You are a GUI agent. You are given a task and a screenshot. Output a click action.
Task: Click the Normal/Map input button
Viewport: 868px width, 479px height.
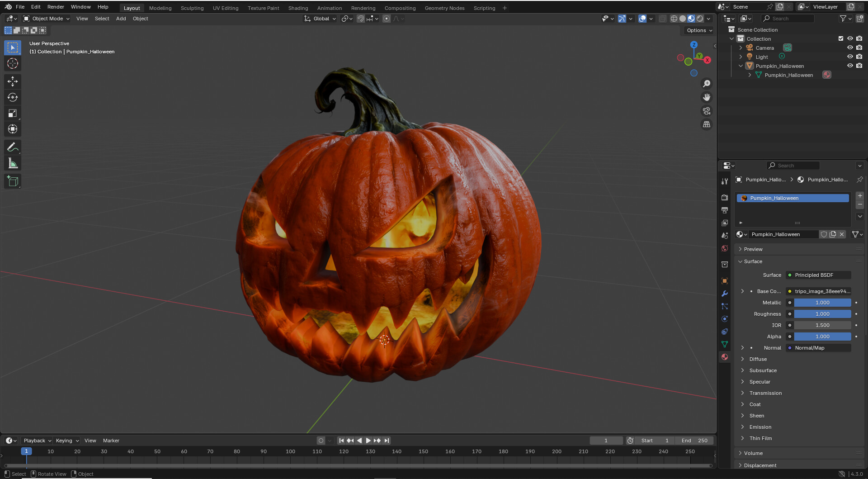pyautogui.click(x=818, y=348)
